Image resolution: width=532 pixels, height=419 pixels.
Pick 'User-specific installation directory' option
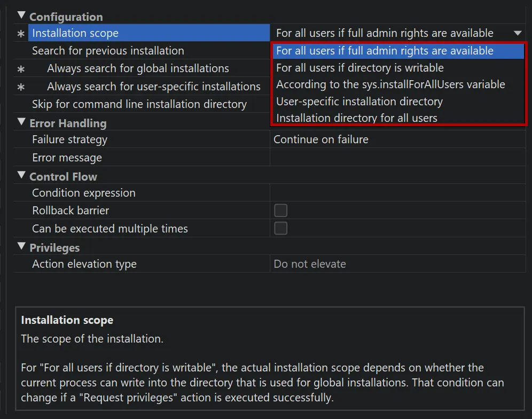click(359, 102)
